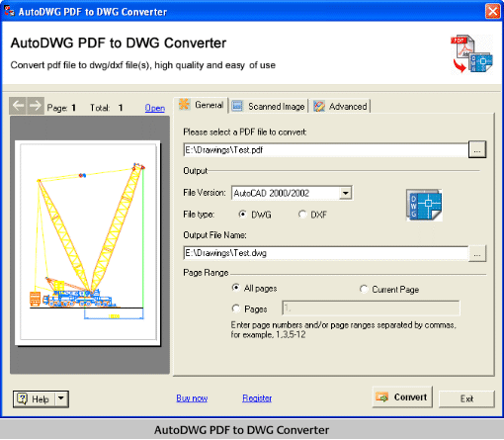Viewport: 504px width, 440px height.
Task: Click the PDF to DWG logo in the header
Action: [471, 53]
